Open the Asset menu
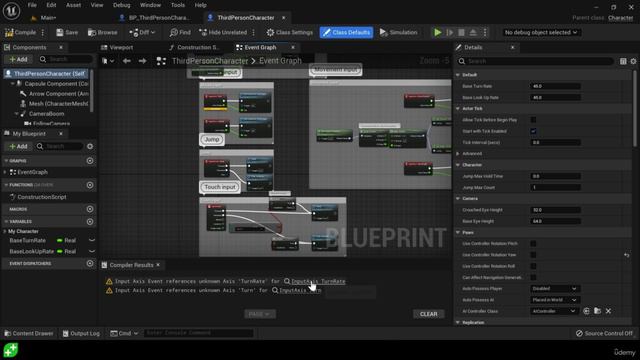Screen dimensions: 640x360 pyautogui.click(x=73, y=5)
